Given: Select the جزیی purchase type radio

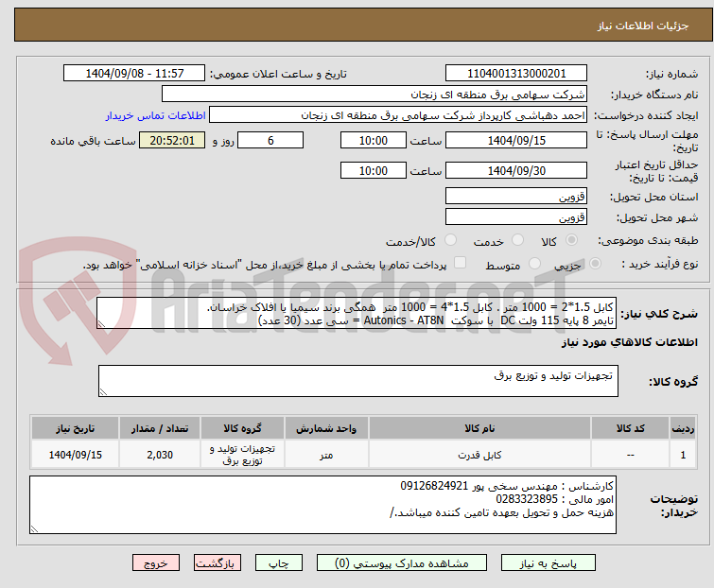Looking at the screenshot, I should 595,263.
